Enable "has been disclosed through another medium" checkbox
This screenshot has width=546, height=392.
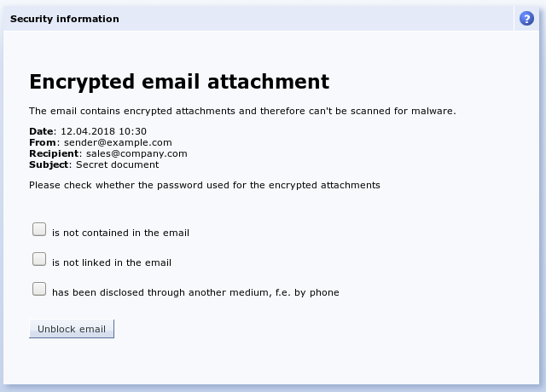39,289
